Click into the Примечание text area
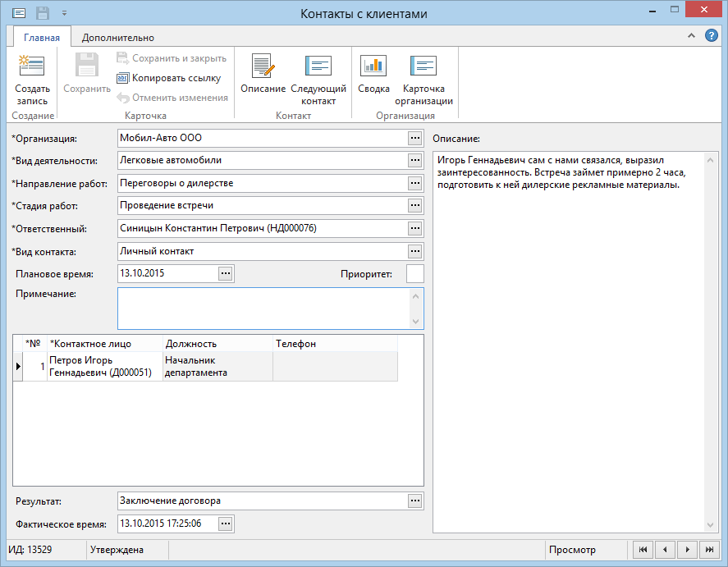 pyautogui.click(x=263, y=309)
